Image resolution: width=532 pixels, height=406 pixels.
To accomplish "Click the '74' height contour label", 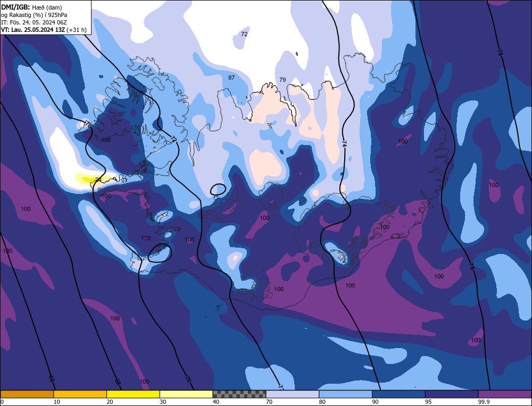I will tap(344, 145).
